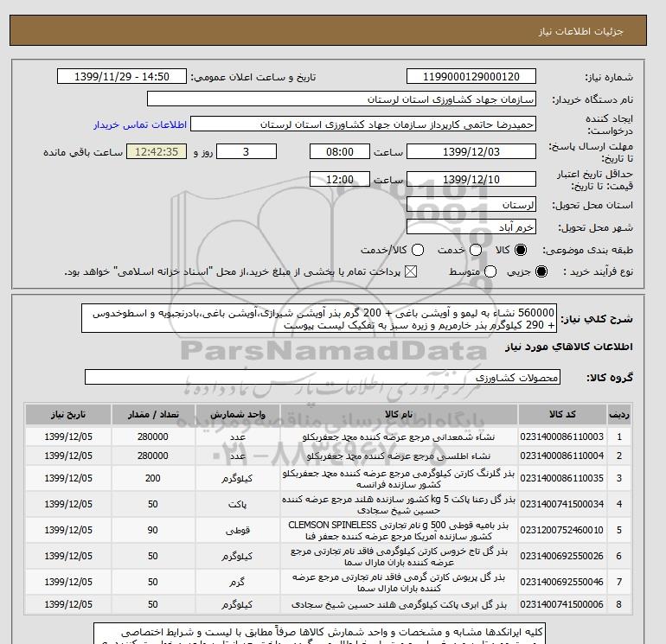Click the item name نشاء اطلسی in row 2

pyautogui.click(x=399, y=456)
